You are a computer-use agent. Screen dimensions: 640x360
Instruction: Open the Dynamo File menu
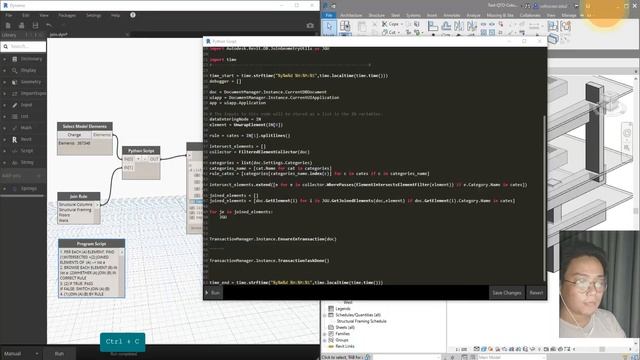coord(9,15)
